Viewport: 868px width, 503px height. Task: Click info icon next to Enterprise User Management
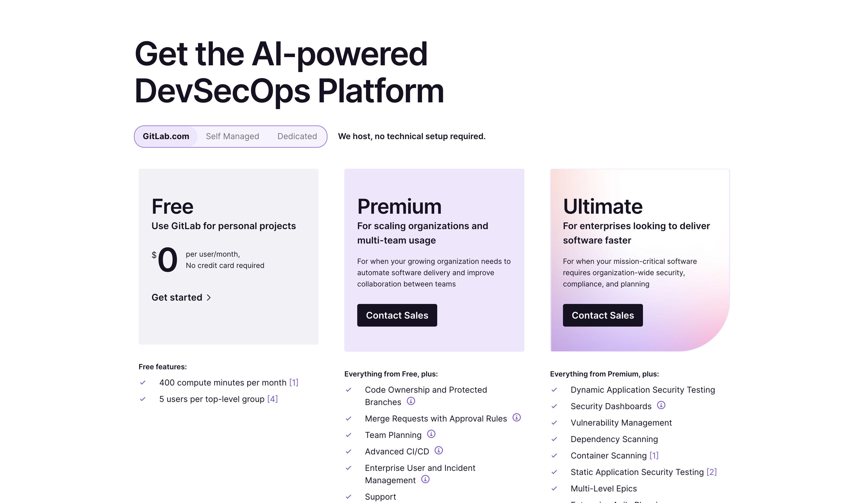[425, 480]
